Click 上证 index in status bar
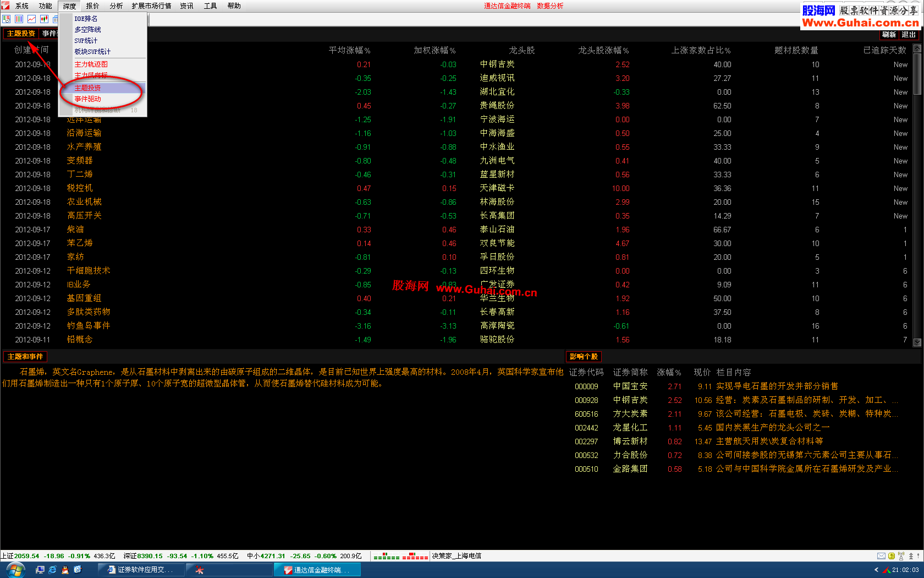 58,556
